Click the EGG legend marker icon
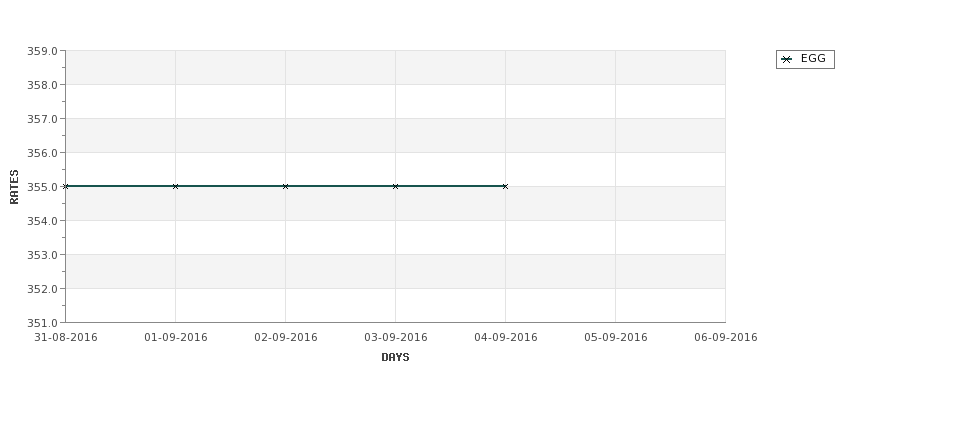Viewport: 975px width, 429px height. [x=787, y=59]
